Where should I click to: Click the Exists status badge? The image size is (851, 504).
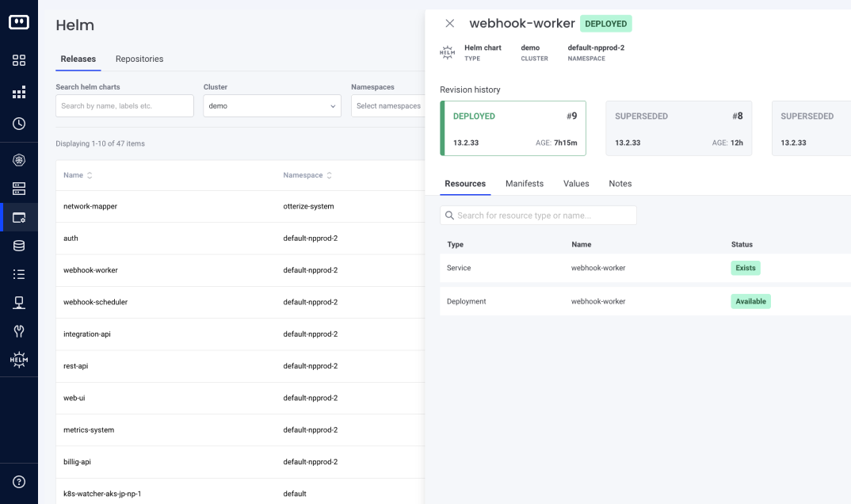(x=745, y=268)
